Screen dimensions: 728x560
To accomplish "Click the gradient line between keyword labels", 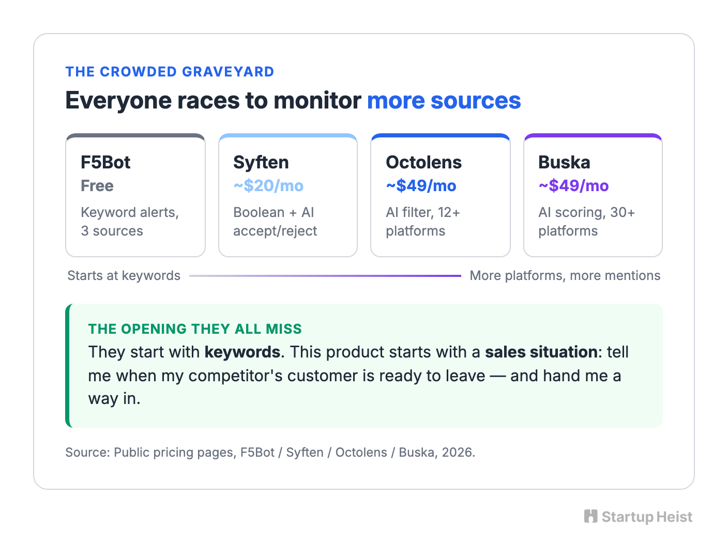I will 325,276.
